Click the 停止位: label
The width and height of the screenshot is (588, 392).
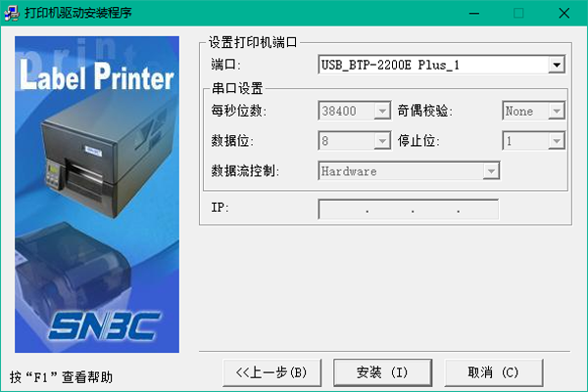(418, 141)
